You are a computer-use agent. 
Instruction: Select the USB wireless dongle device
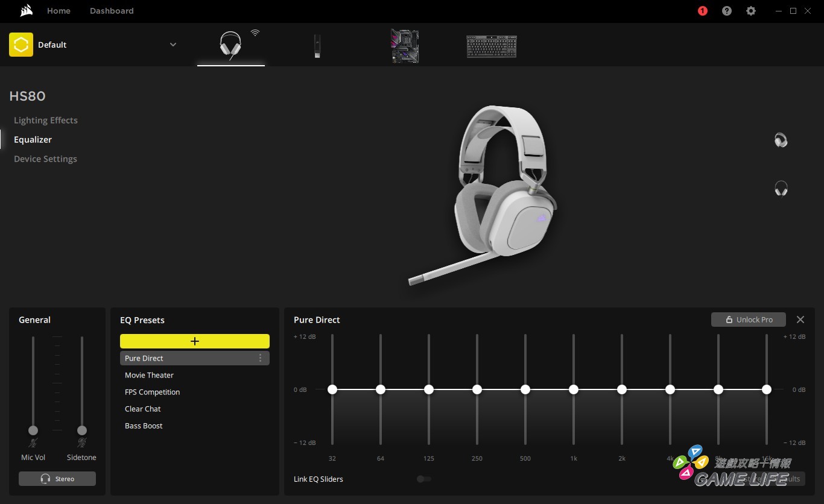(317, 46)
